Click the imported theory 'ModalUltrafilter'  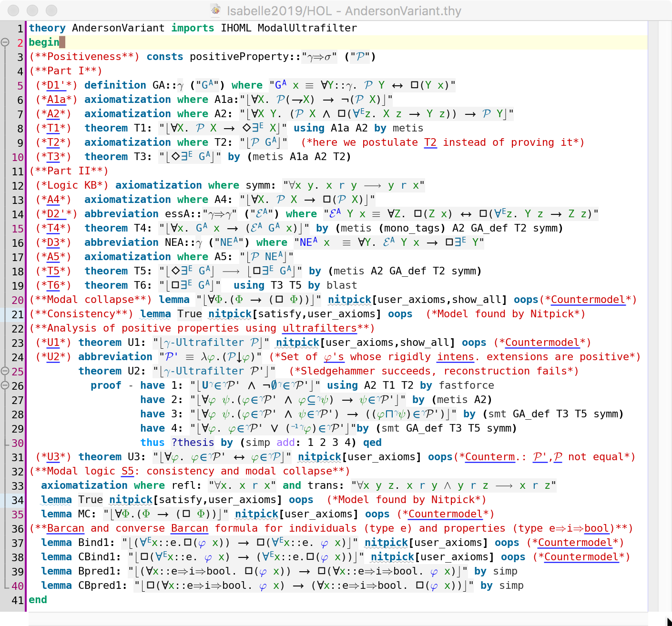click(307, 28)
